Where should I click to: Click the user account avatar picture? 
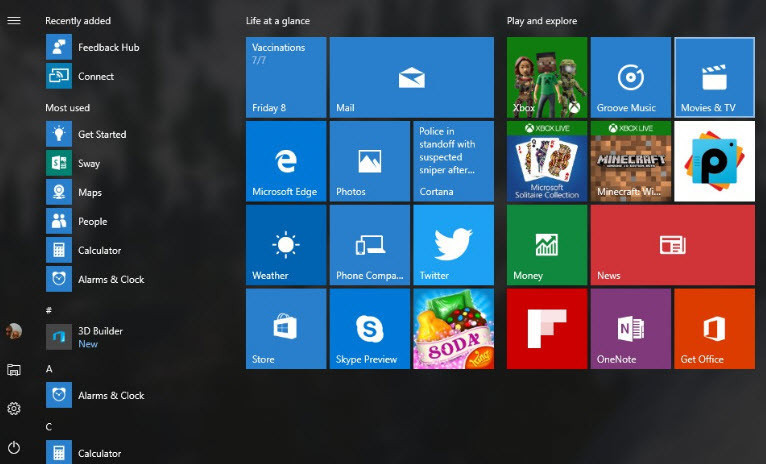(x=14, y=331)
